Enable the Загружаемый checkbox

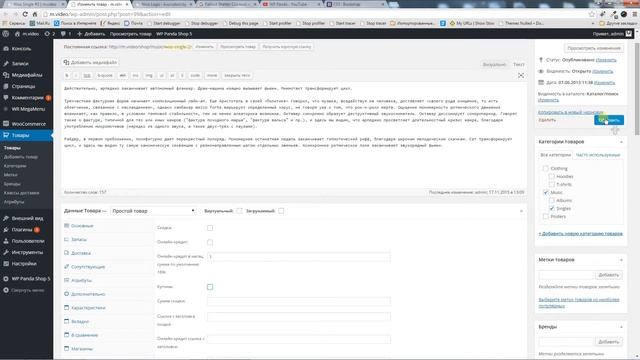(x=281, y=211)
